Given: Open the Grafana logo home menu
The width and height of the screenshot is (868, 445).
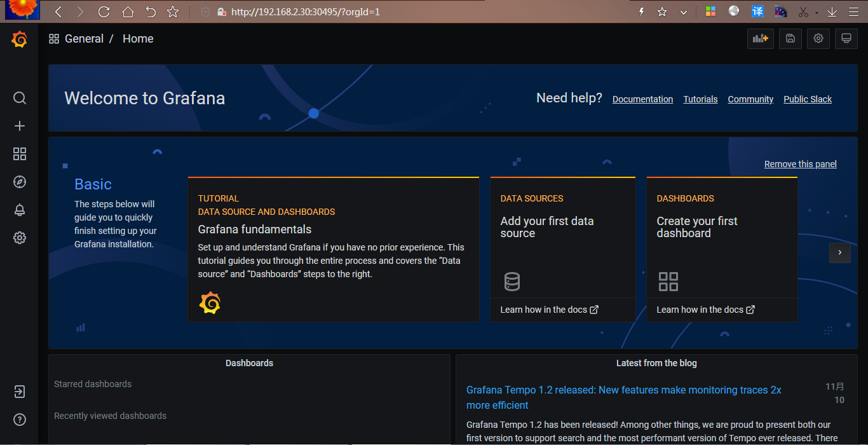Looking at the screenshot, I should [19, 39].
